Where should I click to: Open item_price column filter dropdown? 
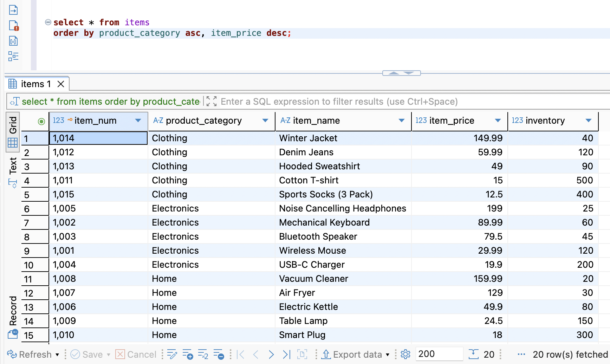click(x=498, y=121)
